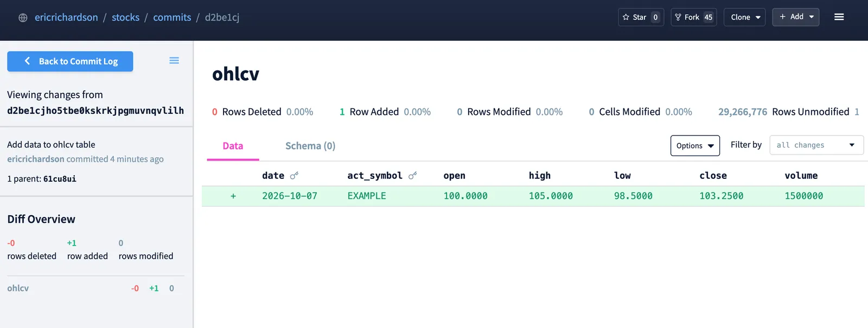Open parent commit 61cu8ui
The width and height of the screenshot is (868, 328).
pos(60,179)
